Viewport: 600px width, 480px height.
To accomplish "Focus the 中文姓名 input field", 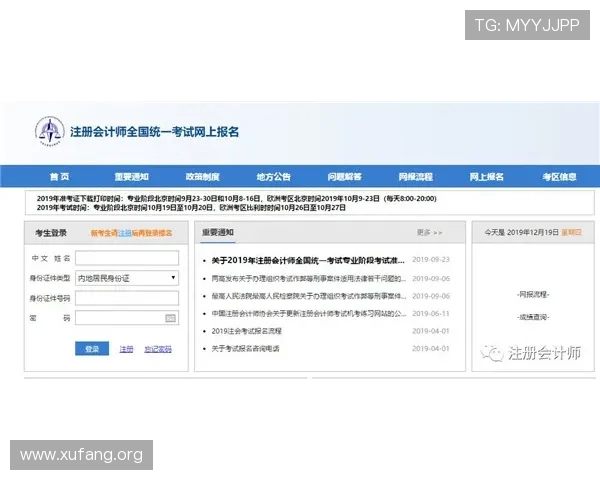I will pyautogui.click(x=127, y=258).
